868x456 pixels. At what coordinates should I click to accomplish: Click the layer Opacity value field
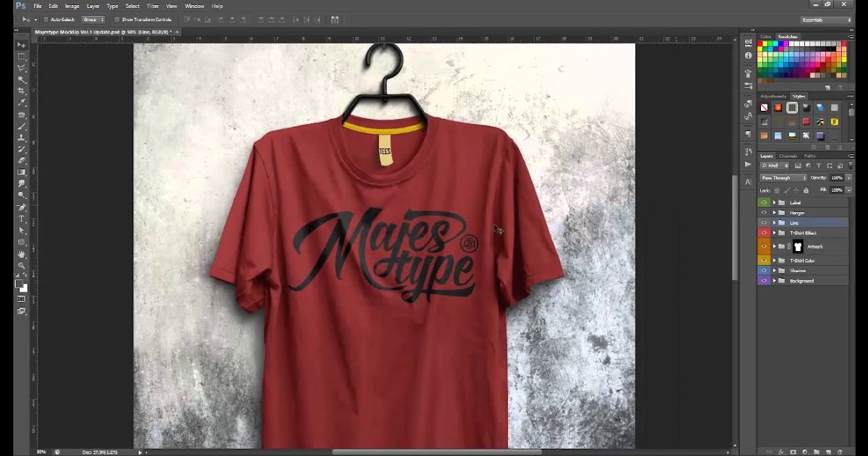click(836, 177)
